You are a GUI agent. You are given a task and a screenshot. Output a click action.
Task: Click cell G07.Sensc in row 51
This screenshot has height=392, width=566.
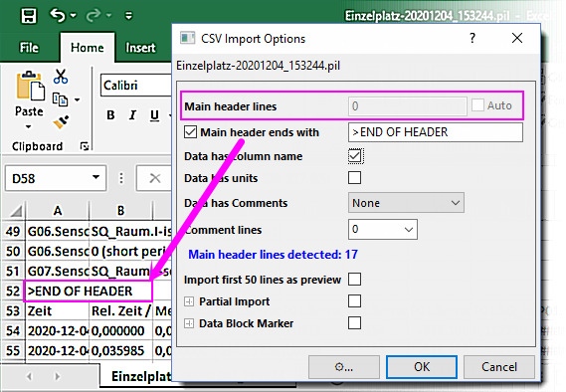click(57, 271)
